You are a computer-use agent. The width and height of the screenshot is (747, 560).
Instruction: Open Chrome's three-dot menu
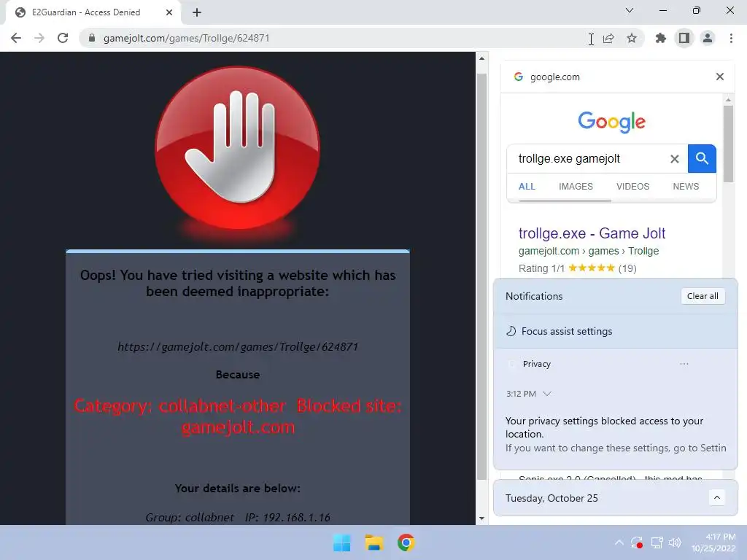[x=731, y=38]
